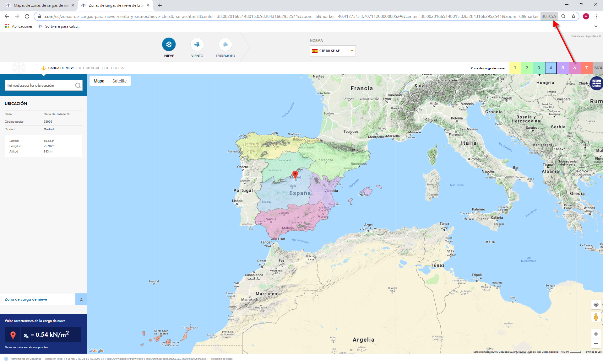Zoom in with the plus button
Viewport: 603px width, 364px height.
coord(596,334)
